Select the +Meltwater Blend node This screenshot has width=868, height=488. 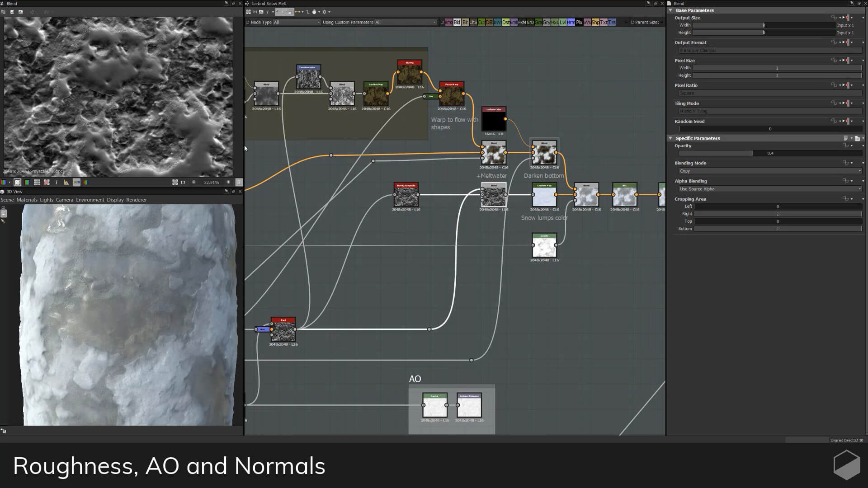click(x=494, y=153)
